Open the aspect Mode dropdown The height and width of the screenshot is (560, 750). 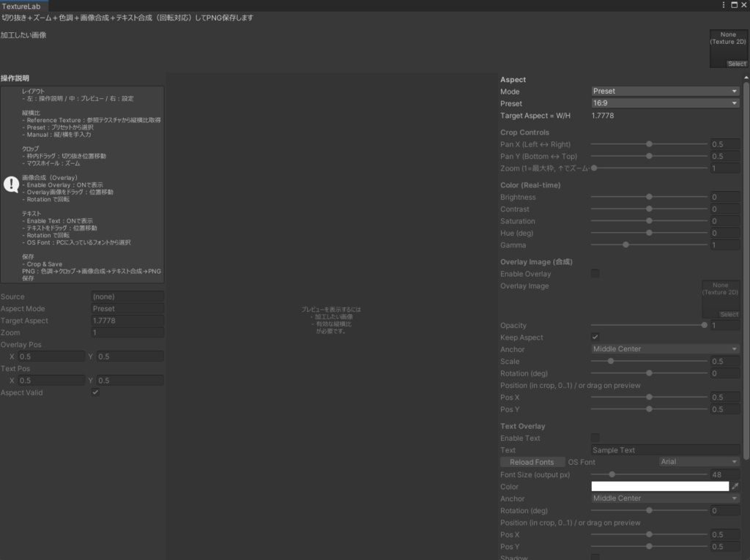coord(664,91)
